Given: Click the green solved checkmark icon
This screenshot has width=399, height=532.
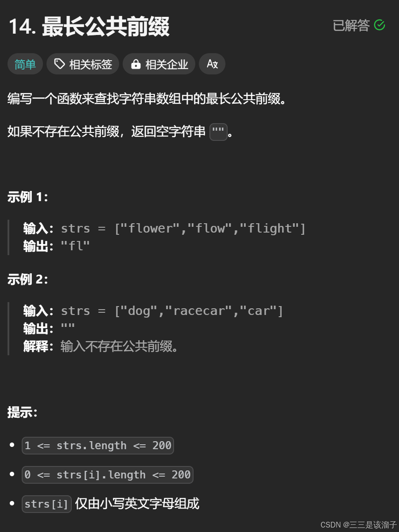Looking at the screenshot, I should point(380,25).
